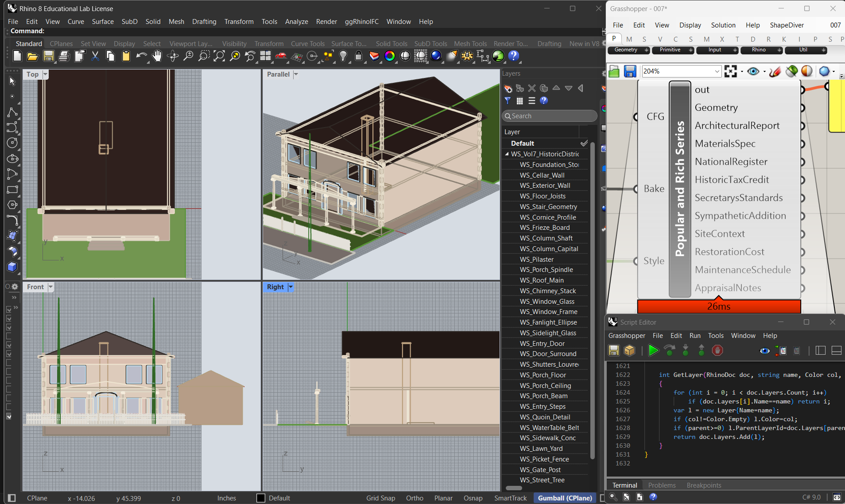Click the 4-viewport layout icon

tap(265, 56)
